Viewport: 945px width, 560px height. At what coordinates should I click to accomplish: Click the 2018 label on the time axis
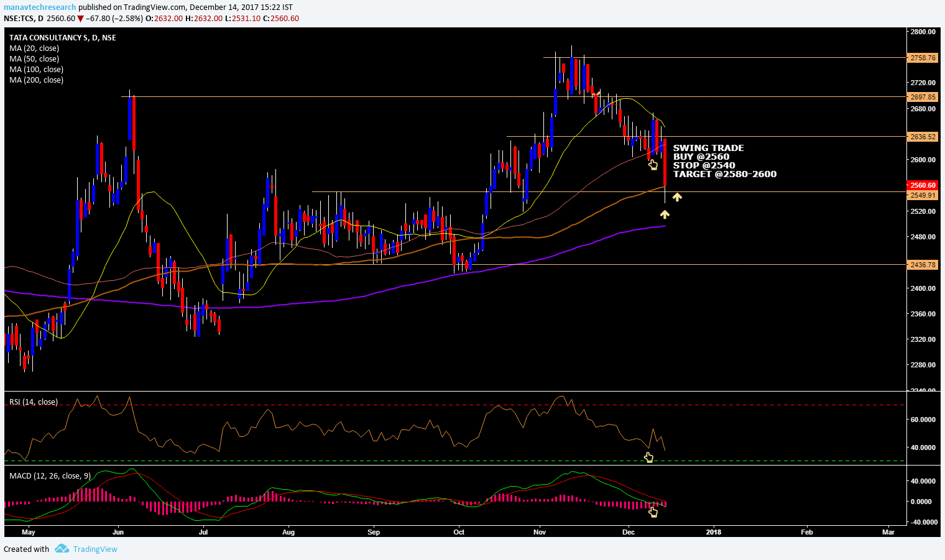click(x=714, y=532)
